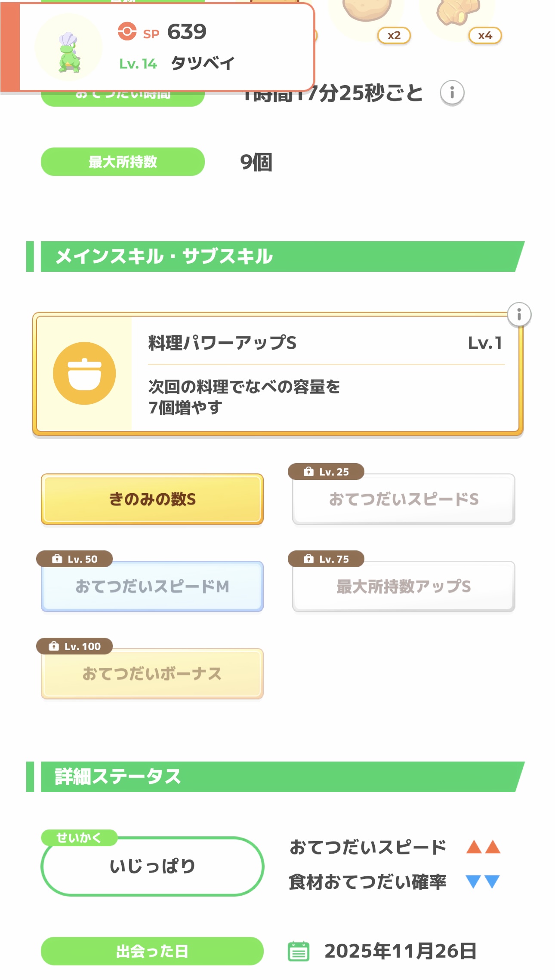Tap the x4 ginger ingredient icon
Image resolution: width=555 pixels, height=980 pixels.
click(457, 13)
